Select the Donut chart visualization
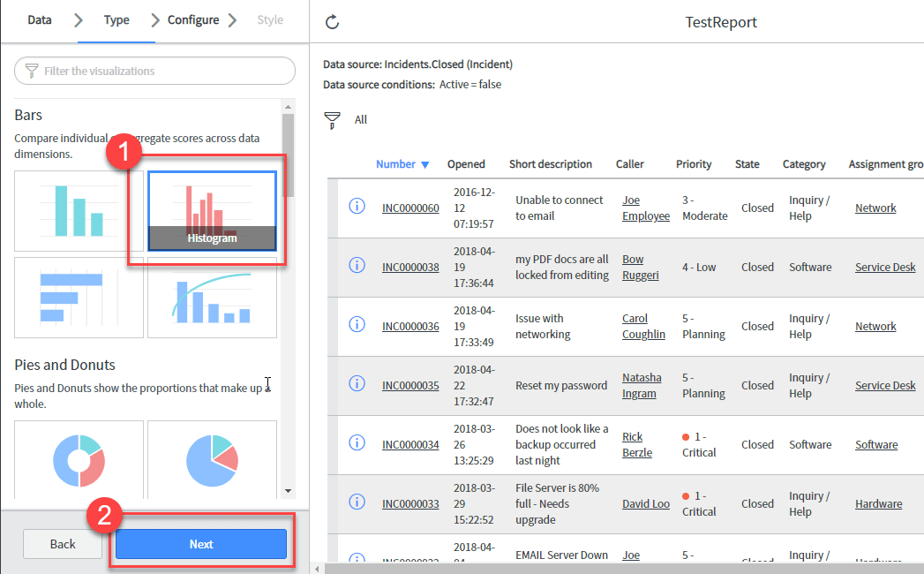The height and width of the screenshot is (574, 924). pos(79,459)
